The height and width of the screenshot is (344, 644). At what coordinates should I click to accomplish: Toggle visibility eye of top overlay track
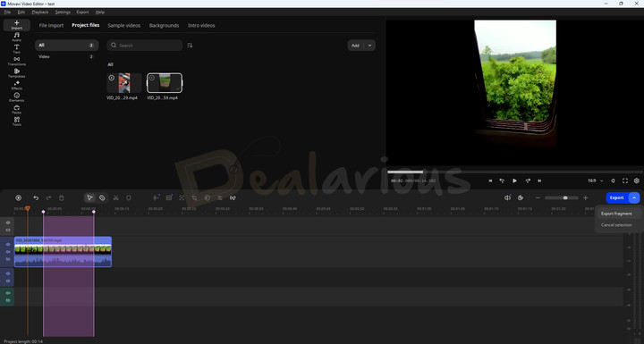pos(8,222)
